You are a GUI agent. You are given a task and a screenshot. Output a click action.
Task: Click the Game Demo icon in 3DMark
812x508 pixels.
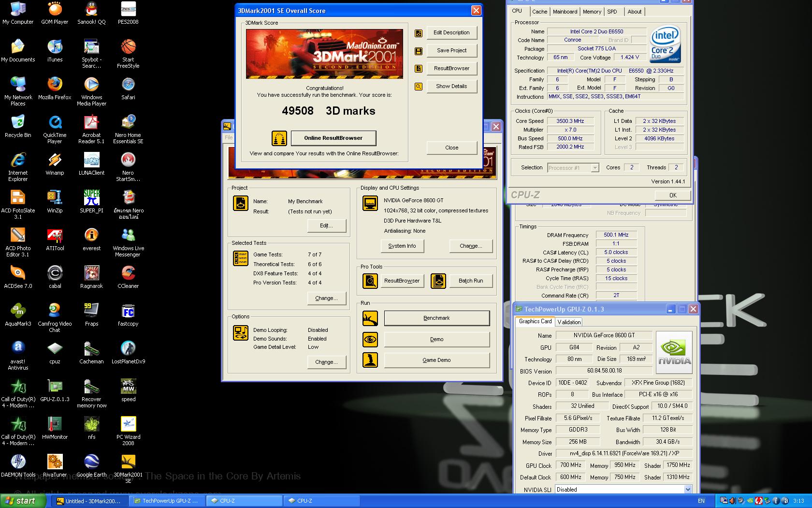point(370,360)
